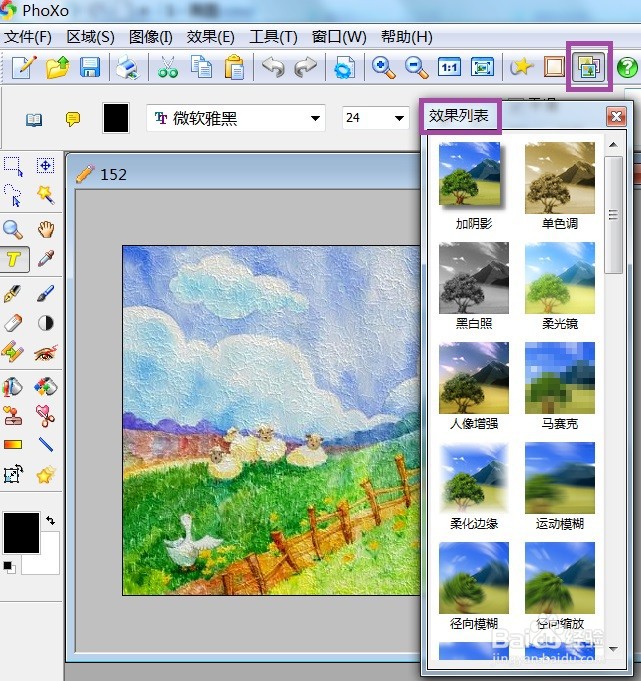Open the 文件(F) menu
The height and width of the screenshot is (681, 641).
coord(28,37)
